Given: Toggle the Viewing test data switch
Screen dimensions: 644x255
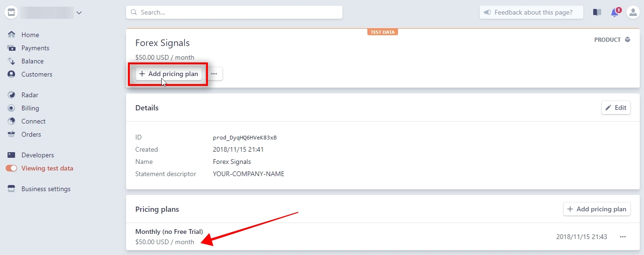Looking at the screenshot, I should (x=11, y=168).
